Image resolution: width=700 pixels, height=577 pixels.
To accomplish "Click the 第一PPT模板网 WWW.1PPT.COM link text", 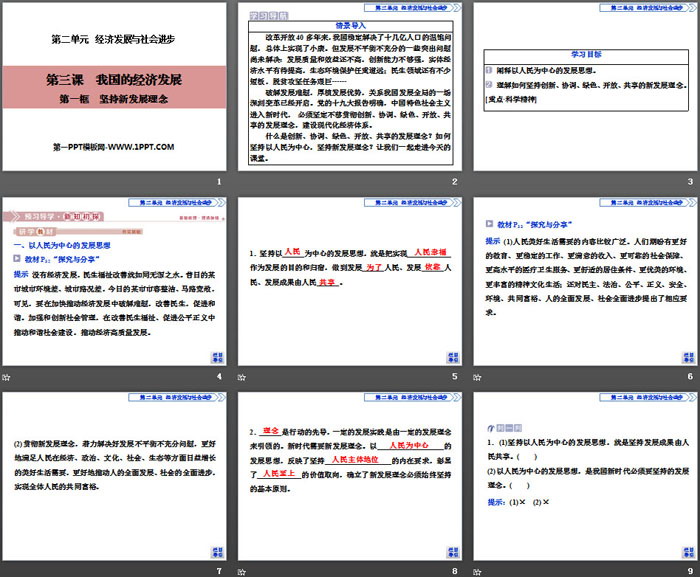I will 113,147.
